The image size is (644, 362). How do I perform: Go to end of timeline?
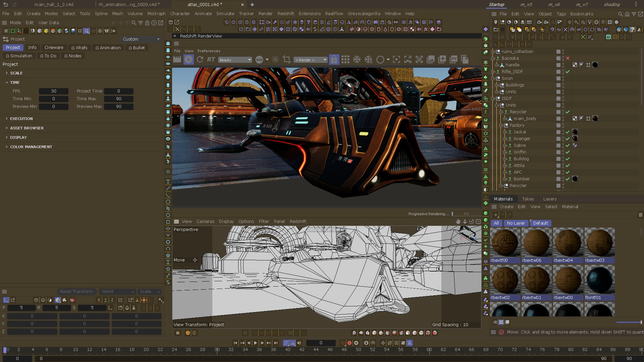(x=276, y=343)
